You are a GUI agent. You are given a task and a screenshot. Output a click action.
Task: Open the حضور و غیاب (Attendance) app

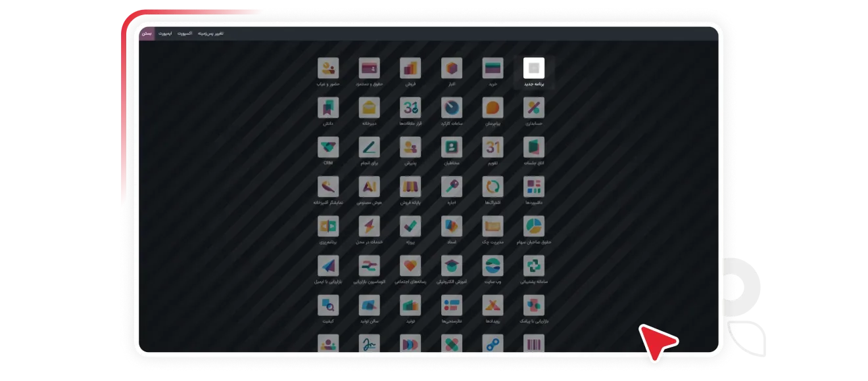328,68
